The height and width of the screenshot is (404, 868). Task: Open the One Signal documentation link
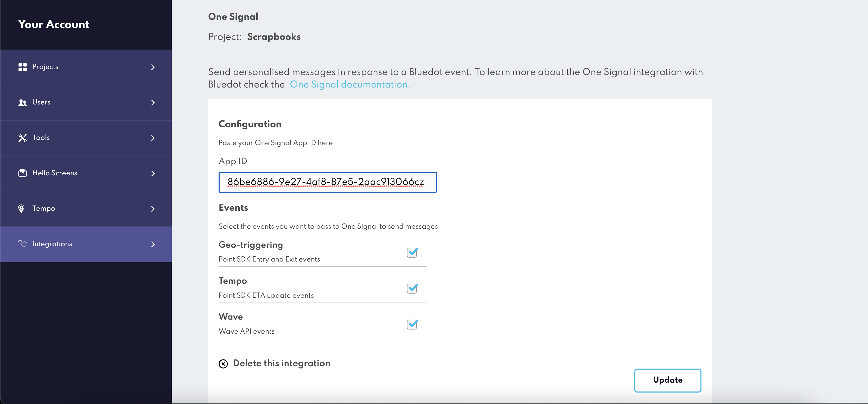(x=350, y=84)
